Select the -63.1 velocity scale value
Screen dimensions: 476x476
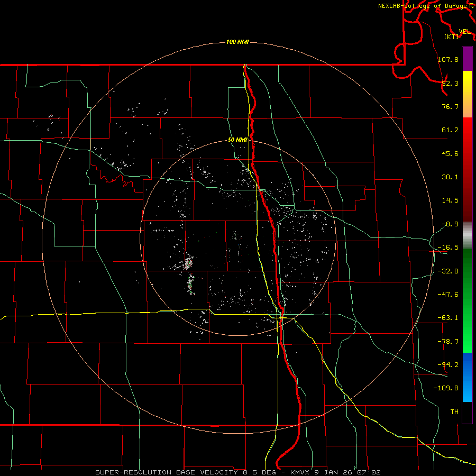pyautogui.click(x=448, y=318)
